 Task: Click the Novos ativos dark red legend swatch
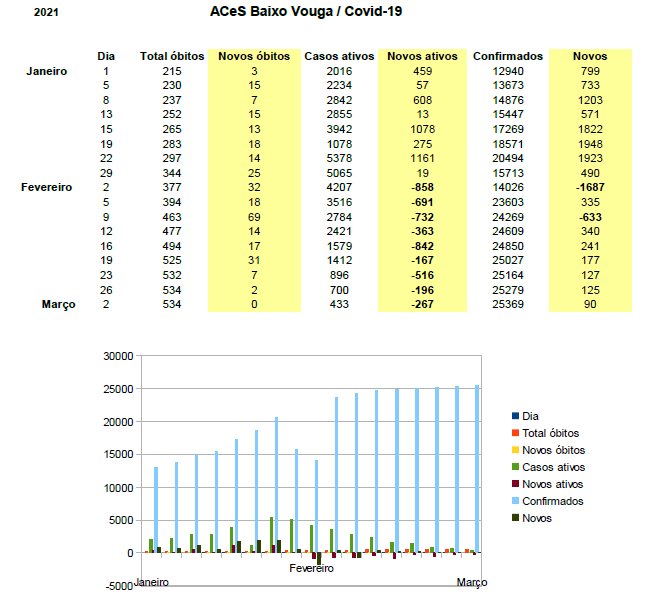point(515,484)
